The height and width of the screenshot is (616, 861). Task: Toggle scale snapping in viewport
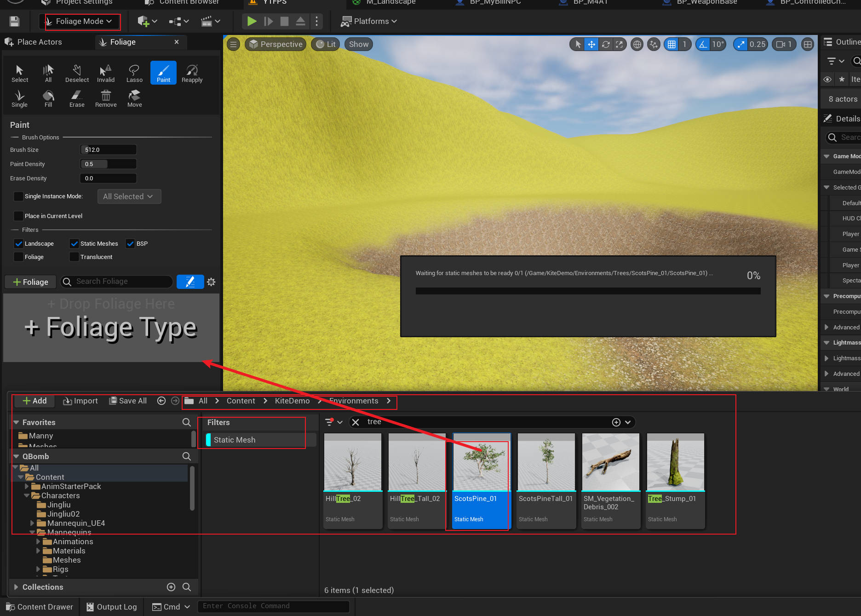pos(740,44)
